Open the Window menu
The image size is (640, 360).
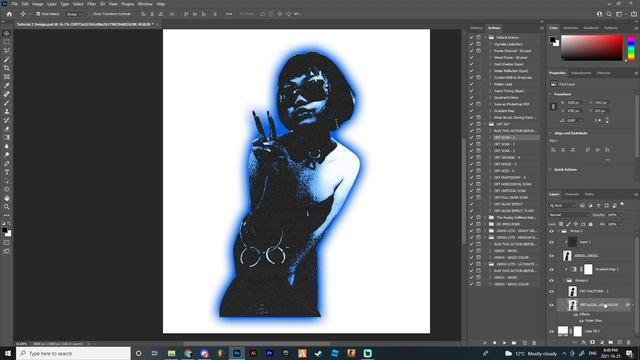click(x=145, y=4)
